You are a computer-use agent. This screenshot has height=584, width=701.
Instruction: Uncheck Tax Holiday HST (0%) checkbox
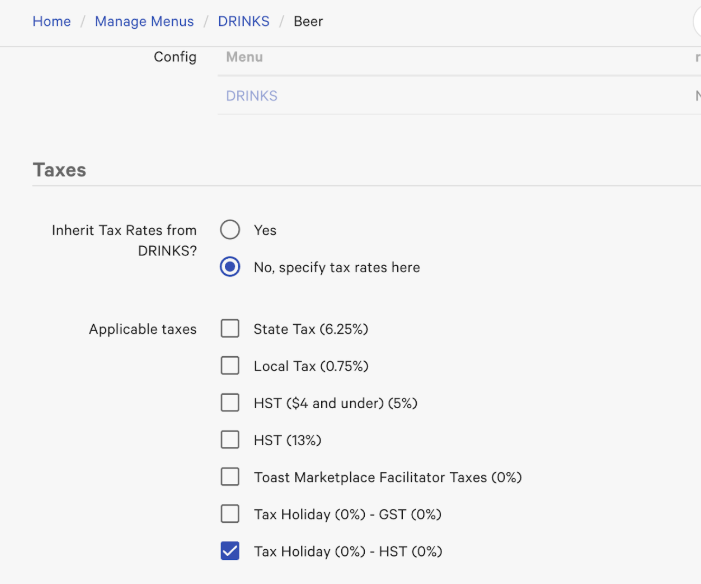click(230, 551)
